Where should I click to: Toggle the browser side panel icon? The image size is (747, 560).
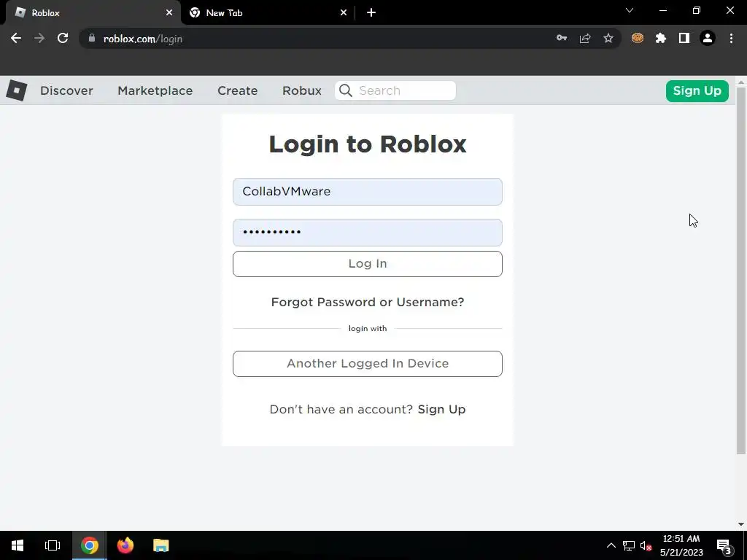(x=684, y=38)
